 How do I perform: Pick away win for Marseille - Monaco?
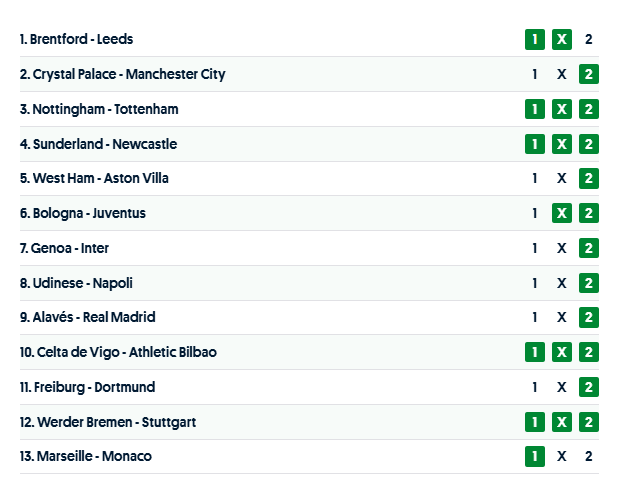tap(589, 456)
